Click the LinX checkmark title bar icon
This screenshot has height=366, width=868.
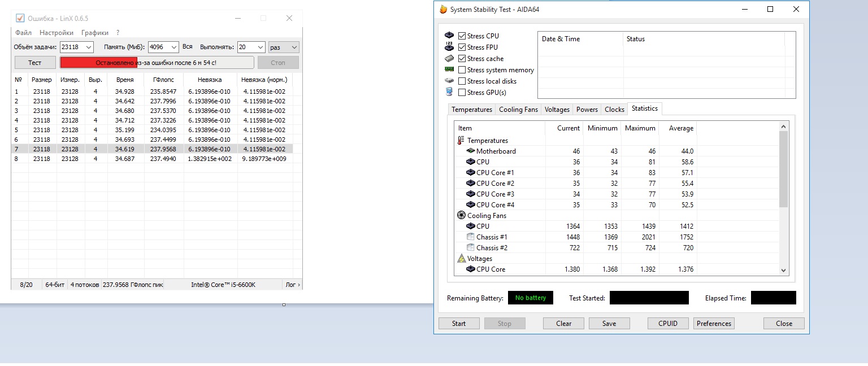(x=20, y=18)
